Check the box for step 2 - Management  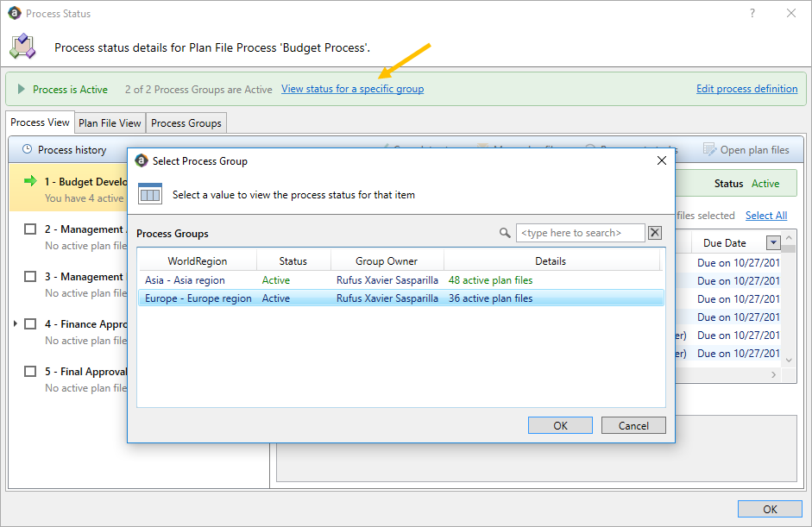pyautogui.click(x=30, y=229)
